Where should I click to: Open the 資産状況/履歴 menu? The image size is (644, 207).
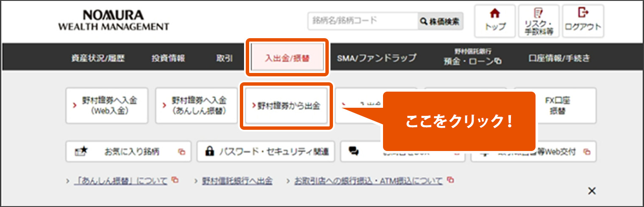click(x=98, y=58)
